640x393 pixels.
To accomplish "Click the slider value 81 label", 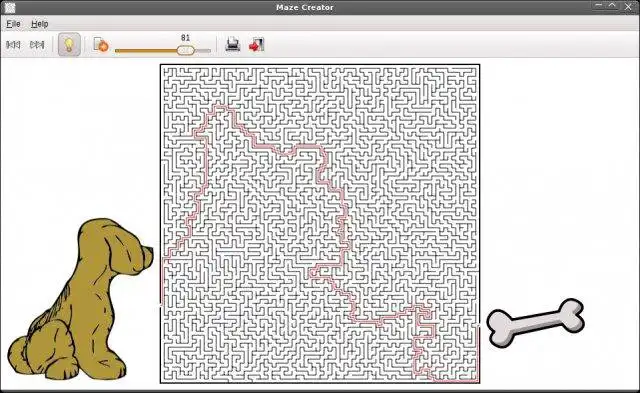I will point(185,38).
